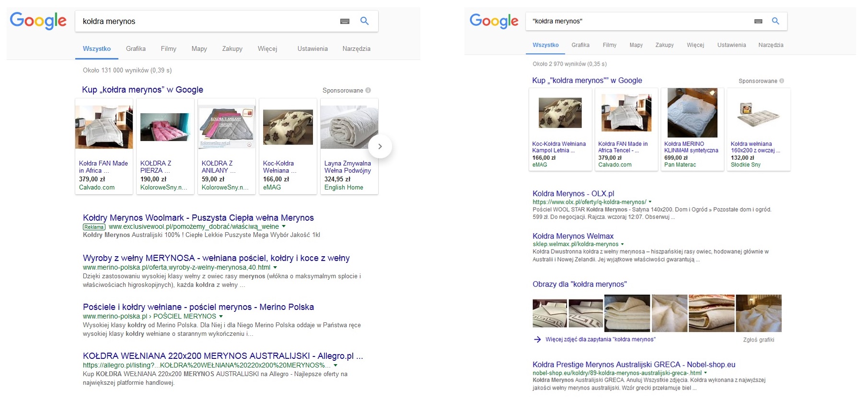The height and width of the screenshot is (403, 868).
Task: Open the Kołdry Merynos Woolmark ad result
Action: tap(198, 218)
